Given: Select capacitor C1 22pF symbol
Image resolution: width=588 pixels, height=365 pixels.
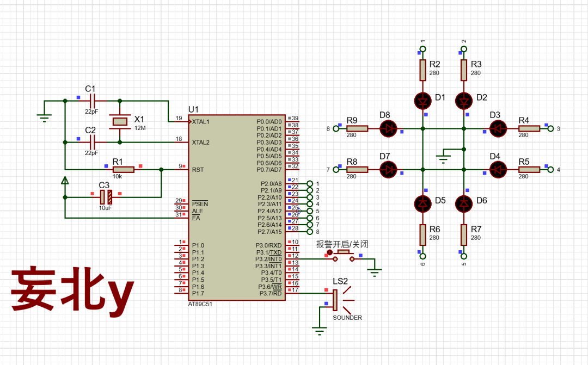Looking at the screenshot, I should click(x=91, y=101).
